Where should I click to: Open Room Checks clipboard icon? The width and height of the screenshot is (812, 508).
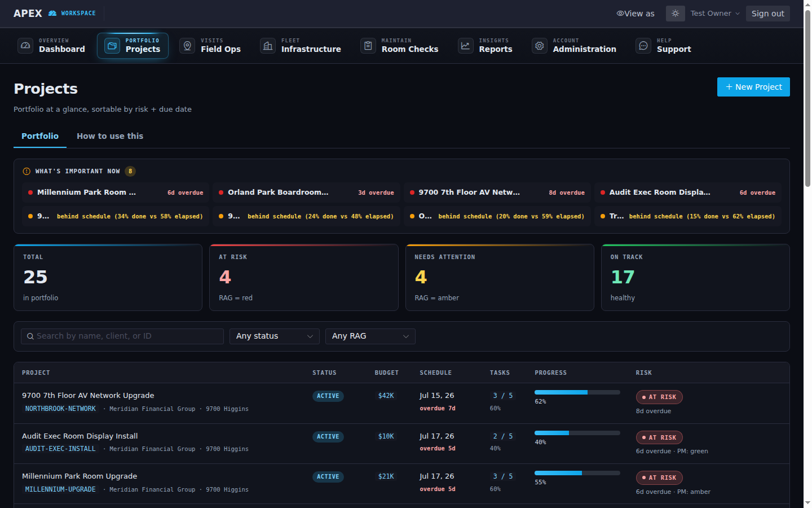pos(368,46)
